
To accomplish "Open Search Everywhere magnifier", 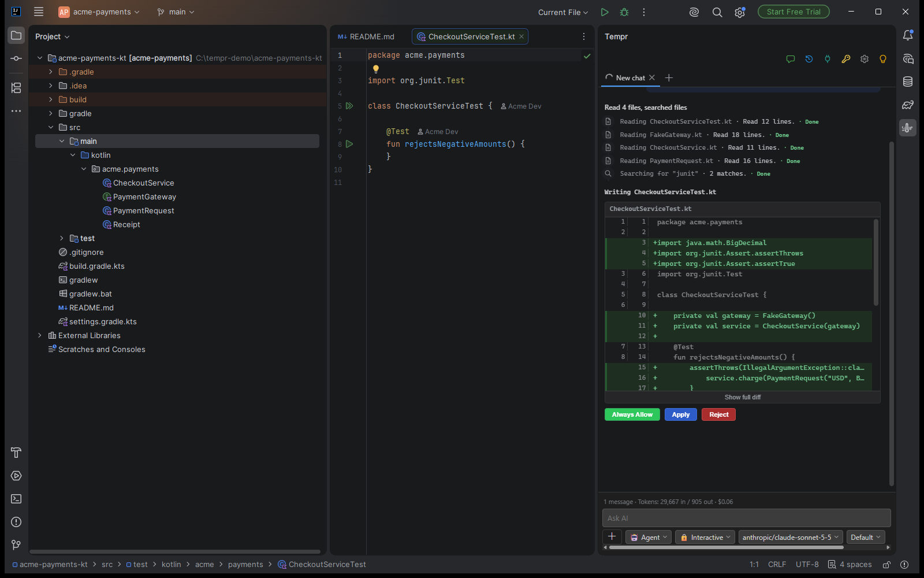I will click(x=717, y=12).
